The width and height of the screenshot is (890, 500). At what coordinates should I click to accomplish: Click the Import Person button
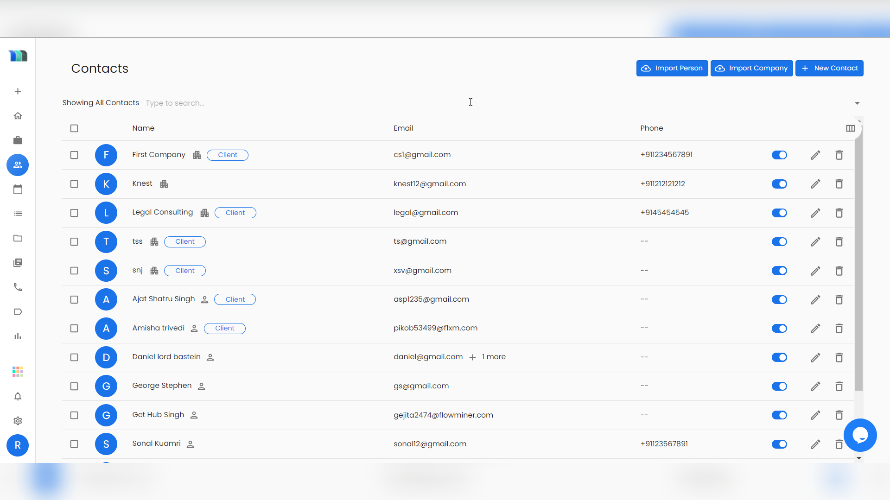pyautogui.click(x=672, y=68)
